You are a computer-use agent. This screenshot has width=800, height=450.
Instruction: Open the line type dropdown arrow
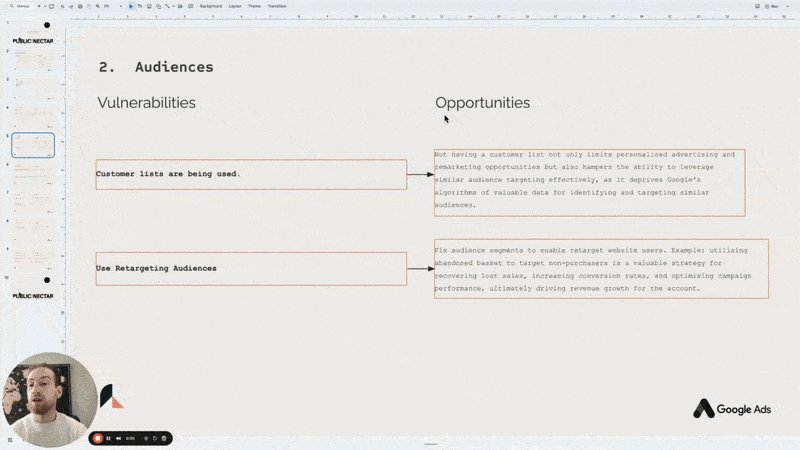(x=173, y=6)
